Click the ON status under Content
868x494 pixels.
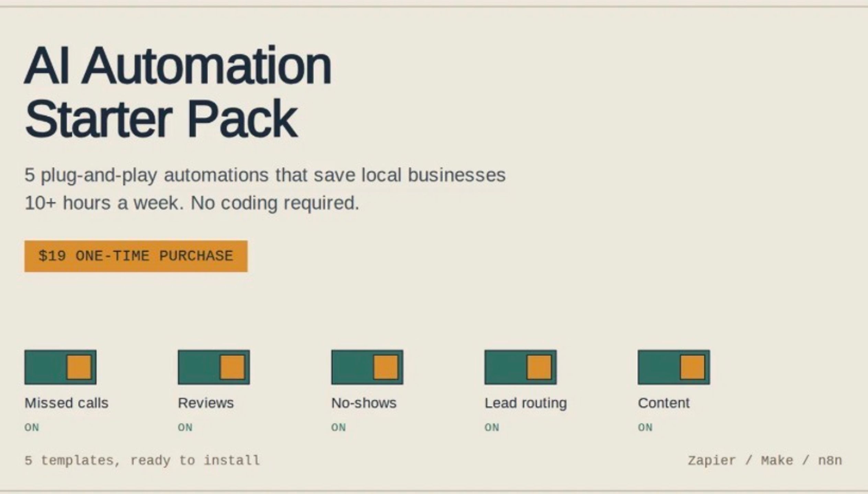(x=646, y=427)
